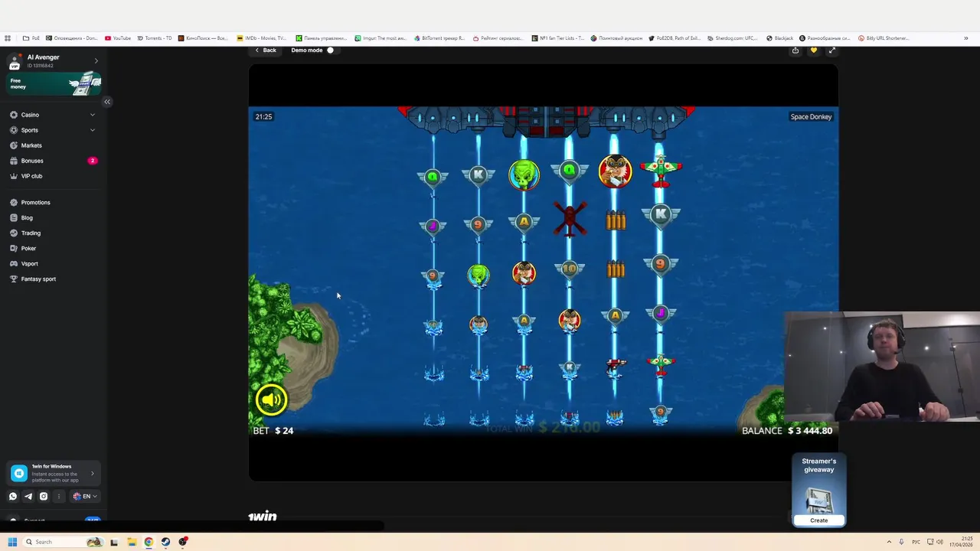Image resolution: width=980 pixels, height=551 pixels.
Task: Add game to favorites with the yellow heart
Action: click(x=813, y=51)
